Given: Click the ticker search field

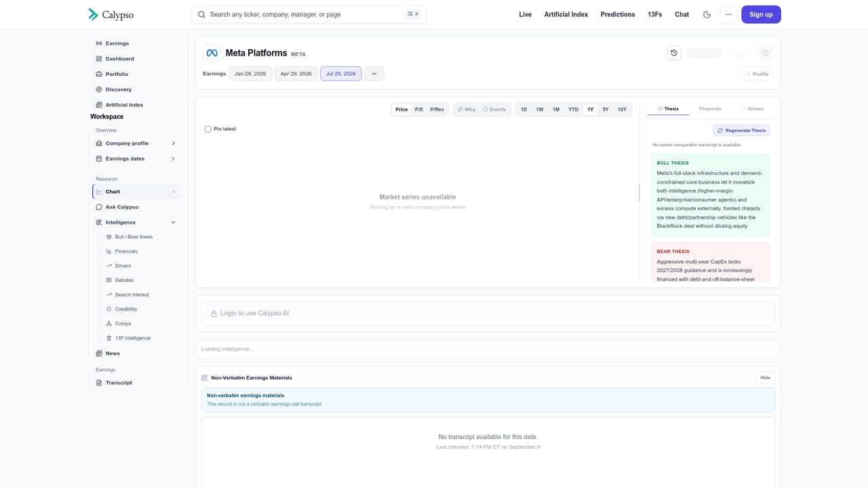Looking at the screenshot, I should [309, 14].
